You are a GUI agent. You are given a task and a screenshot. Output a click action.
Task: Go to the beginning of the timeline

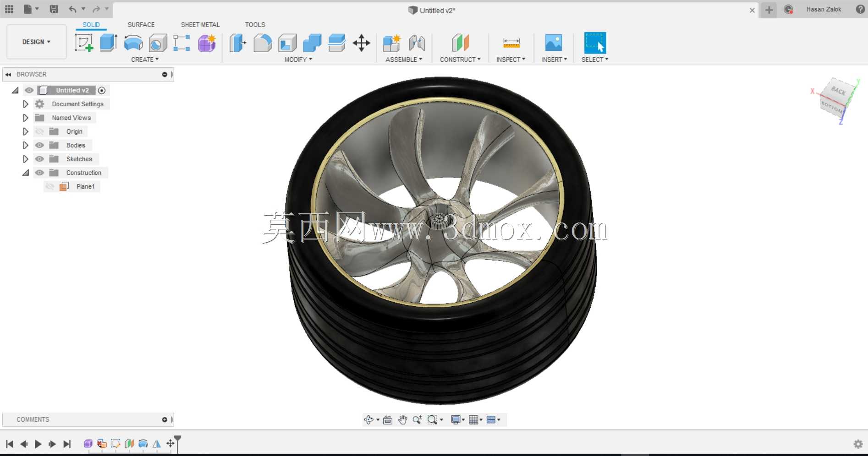tap(10, 444)
